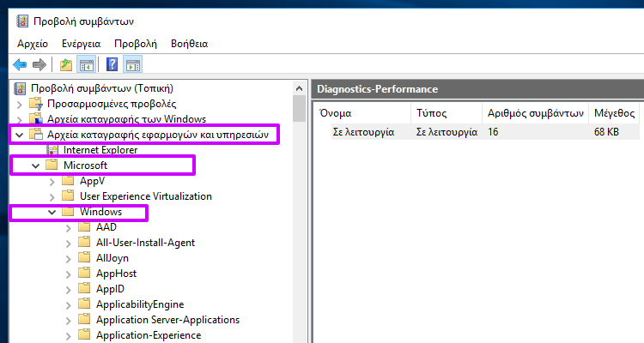Image resolution: width=644 pixels, height=343 pixels.
Task: Sort by Αριθμός συμβάντων column header
Action: pyautogui.click(x=536, y=113)
